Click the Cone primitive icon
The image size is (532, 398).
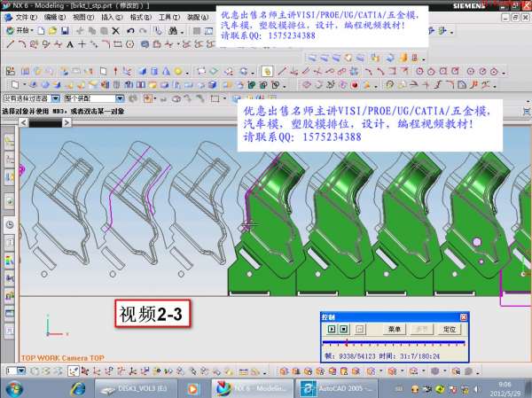coord(166,71)
